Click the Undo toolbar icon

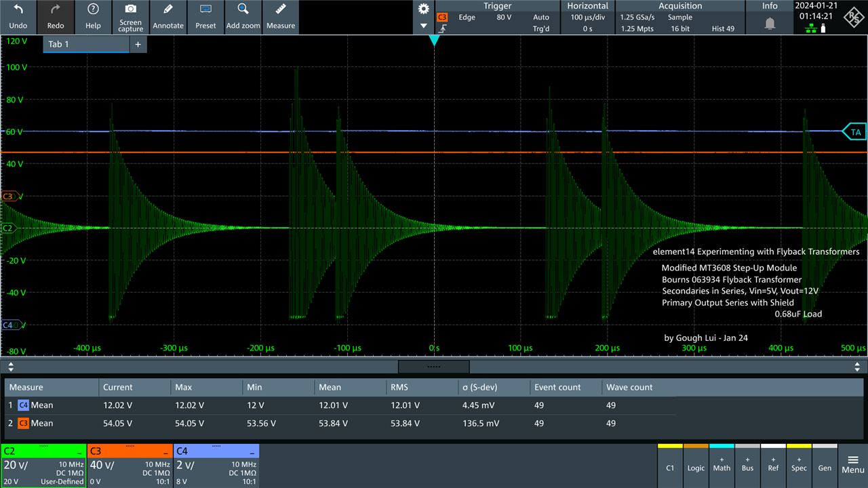(x=18, y=17)
